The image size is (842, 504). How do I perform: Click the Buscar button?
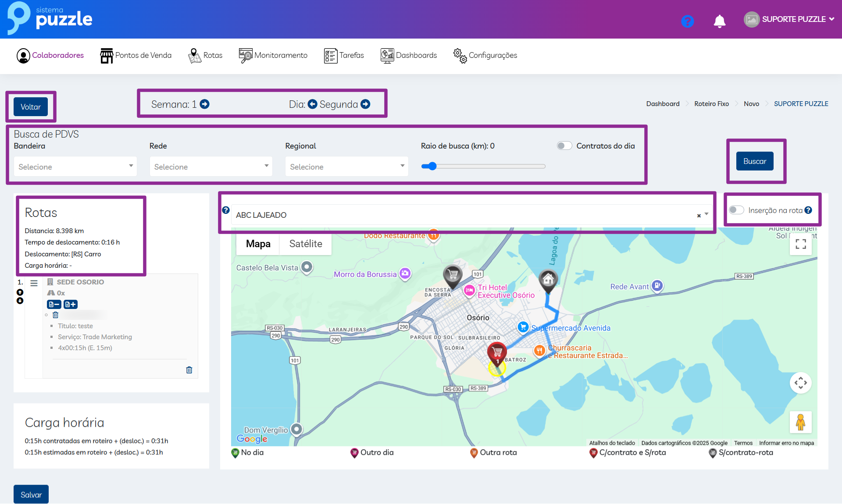click(754, 161)
